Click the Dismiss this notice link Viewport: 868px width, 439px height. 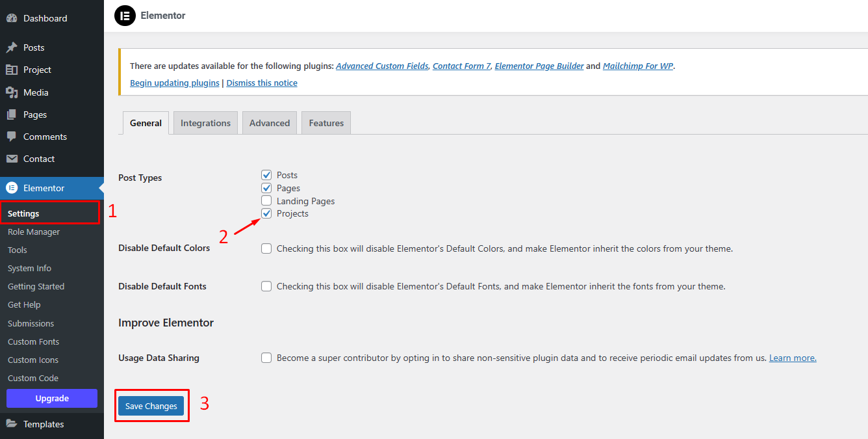click(262, 83)
